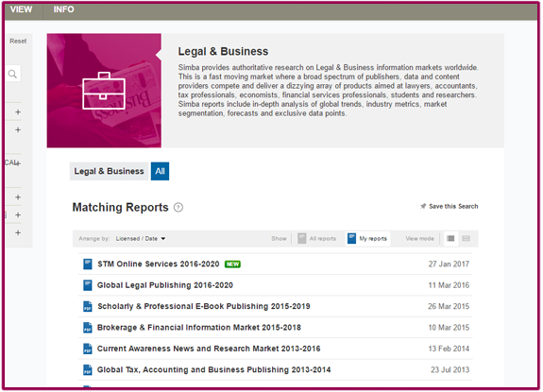The height and width of the screenshot is (392, 543).
Task: Click Save this Search
Action: click(x=453, y=206)
